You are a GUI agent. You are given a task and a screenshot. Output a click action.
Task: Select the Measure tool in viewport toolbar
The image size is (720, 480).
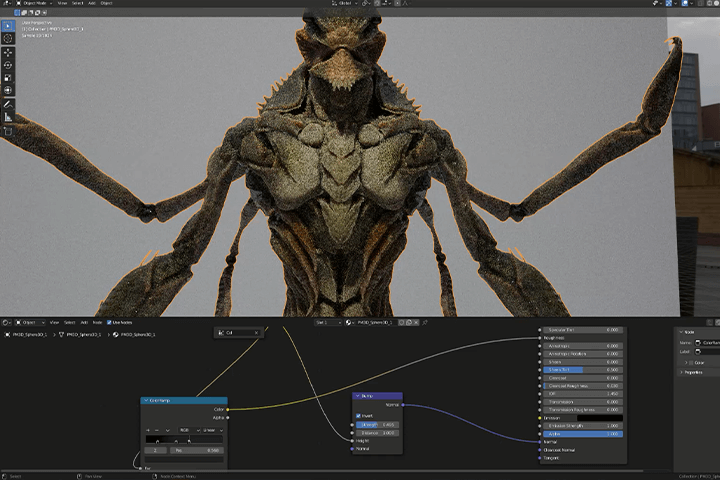pos(8,117)
